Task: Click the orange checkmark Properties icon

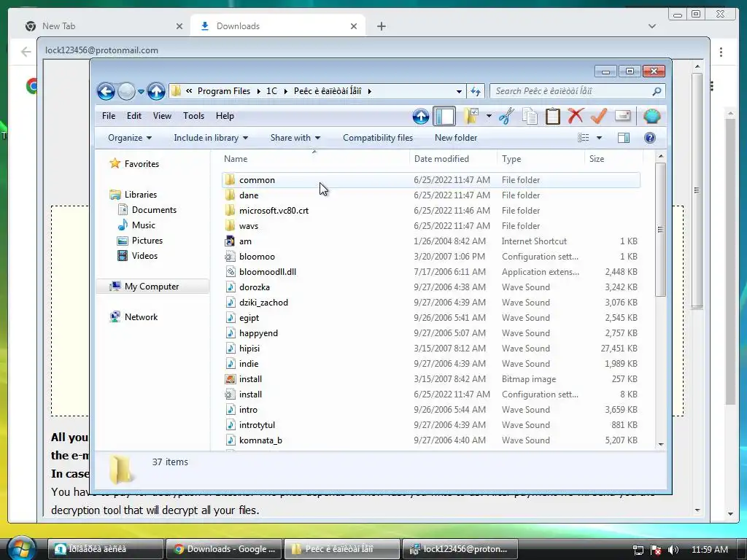Action: tap(599, 116)
